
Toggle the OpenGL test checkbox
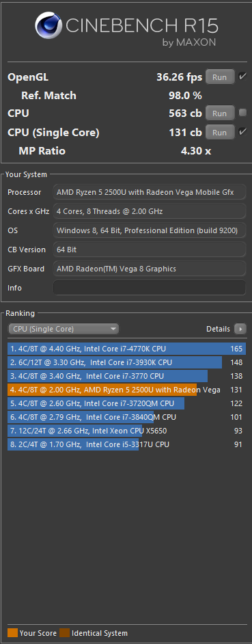click(242, 77)
